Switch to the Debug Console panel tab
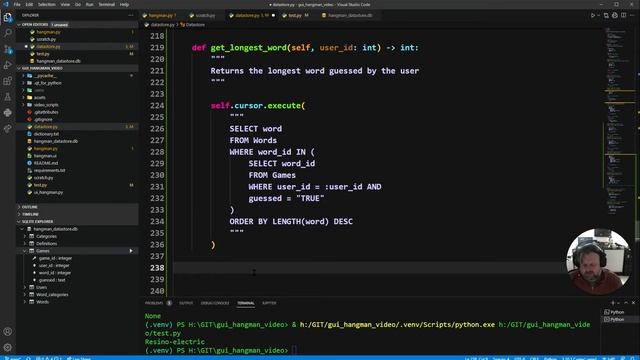This screenshot has width=640, height=360. click(215, 303)
